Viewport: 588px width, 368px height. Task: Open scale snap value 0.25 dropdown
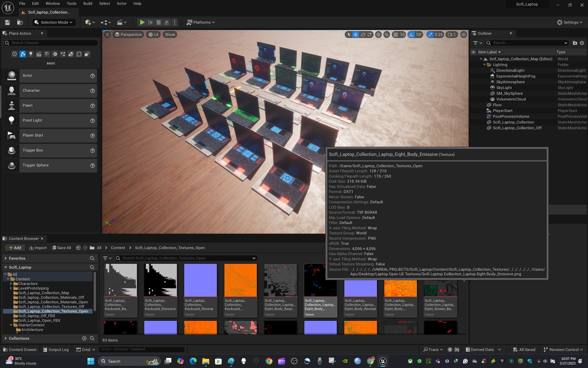tap(438, 34)
